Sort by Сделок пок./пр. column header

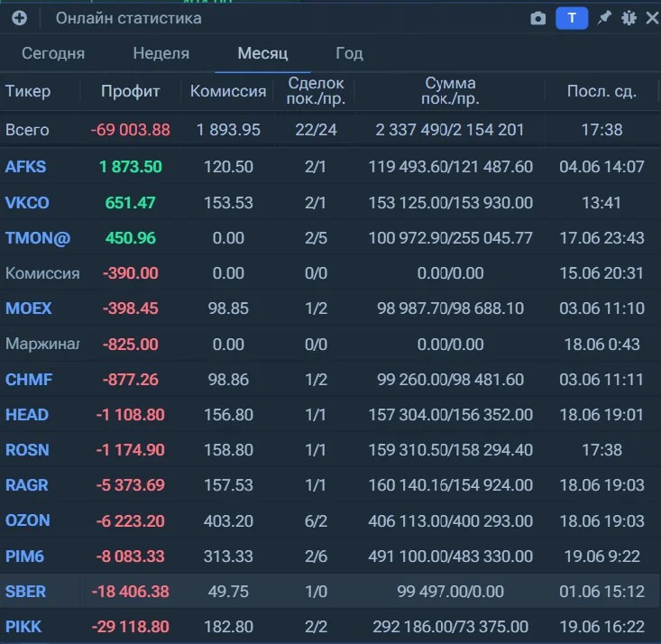316,91
